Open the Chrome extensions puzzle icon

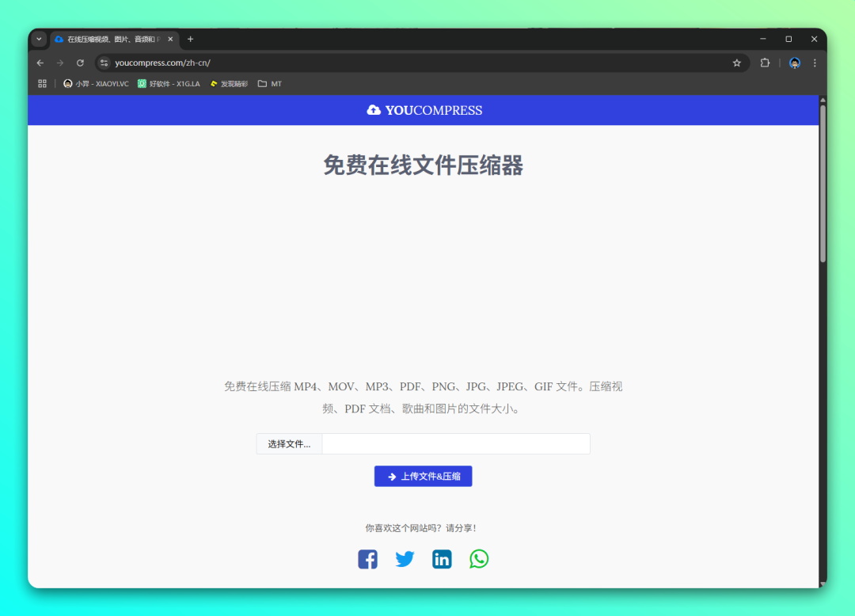pyautogui.click(x=765, y=63)
